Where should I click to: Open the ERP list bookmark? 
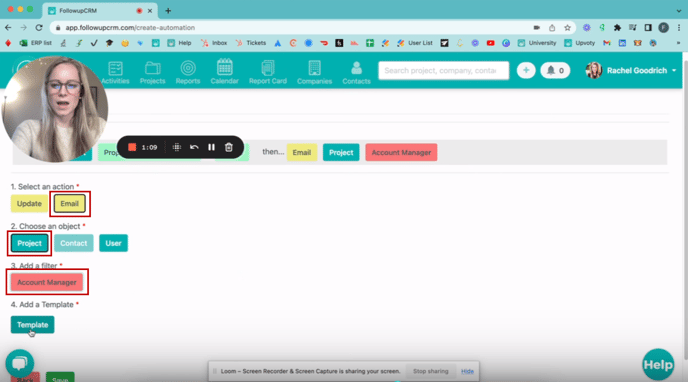pyautogui.click(x=36, y=43)
